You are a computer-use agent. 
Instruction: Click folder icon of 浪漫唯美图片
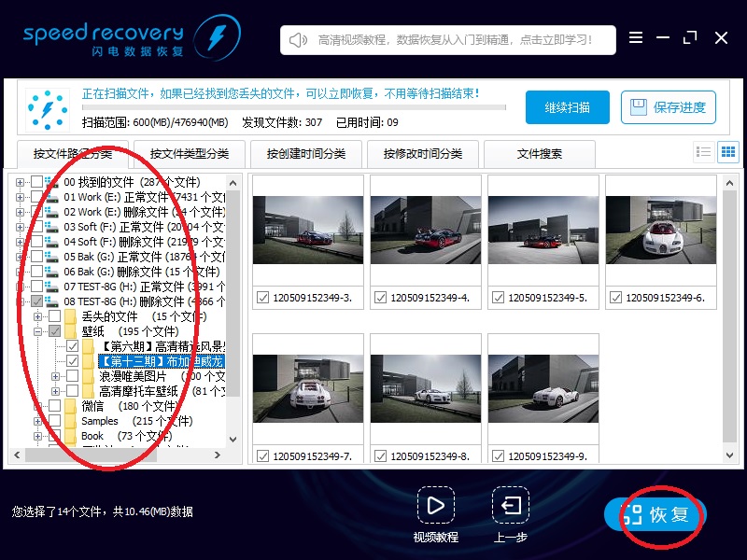tap(88, 376)
